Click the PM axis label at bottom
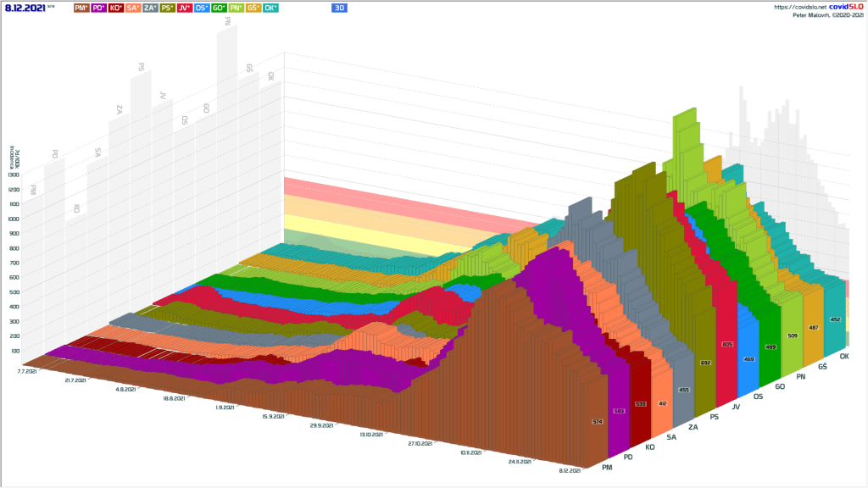Image resolution: width=868 pixels, height=488 pixels. click(x=606, y=468)
